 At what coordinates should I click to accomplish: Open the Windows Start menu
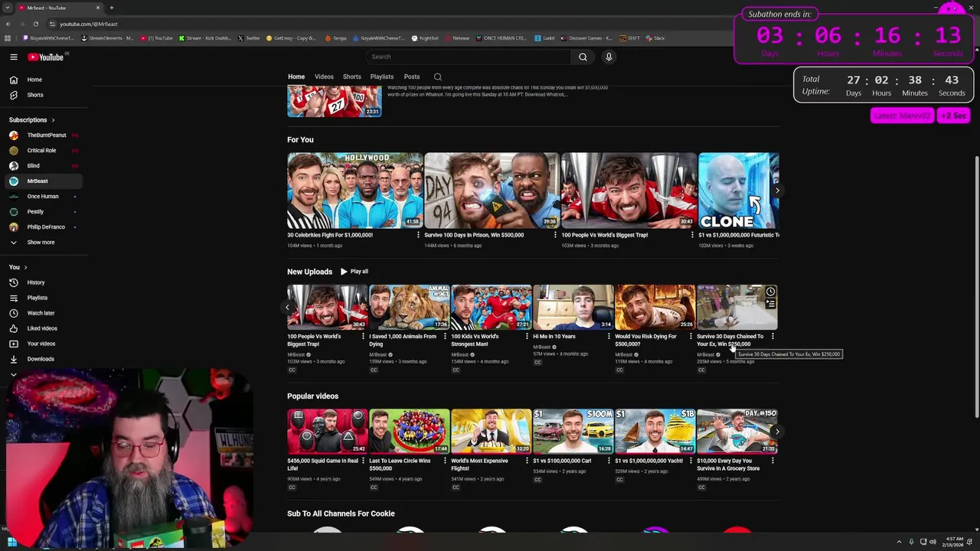tap(11, 543)
